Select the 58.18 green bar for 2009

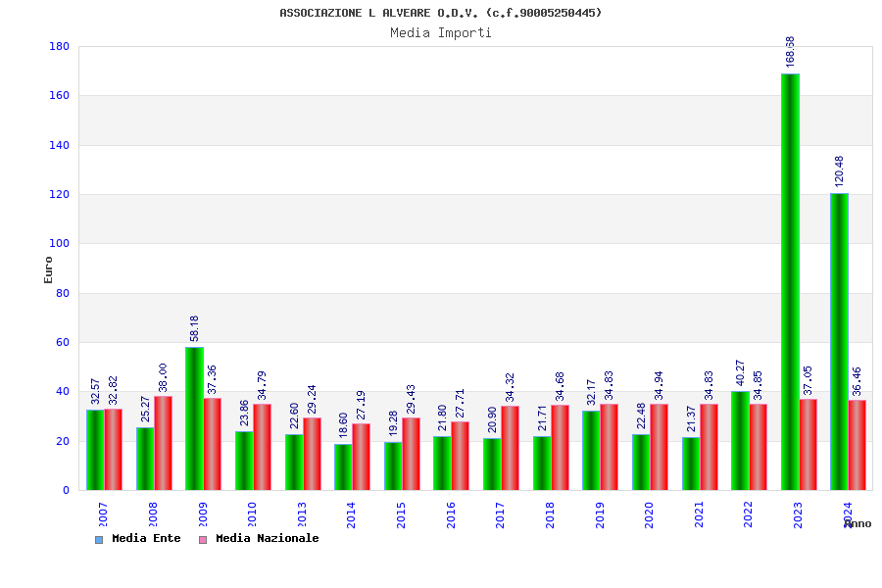(x=195, y=418)
